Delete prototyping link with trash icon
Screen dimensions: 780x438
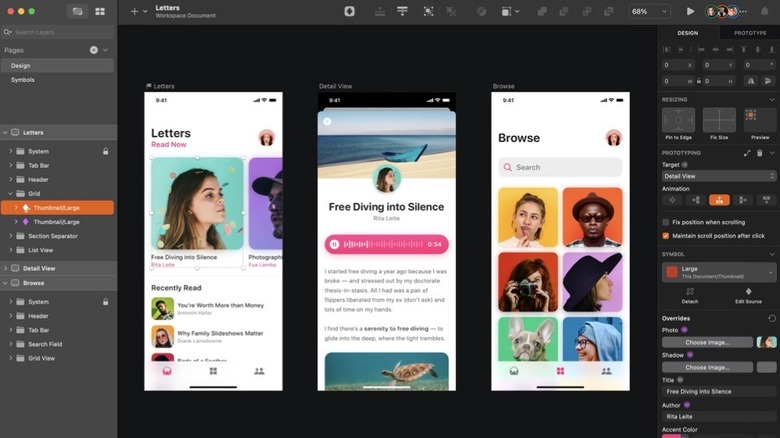[760, 153]
